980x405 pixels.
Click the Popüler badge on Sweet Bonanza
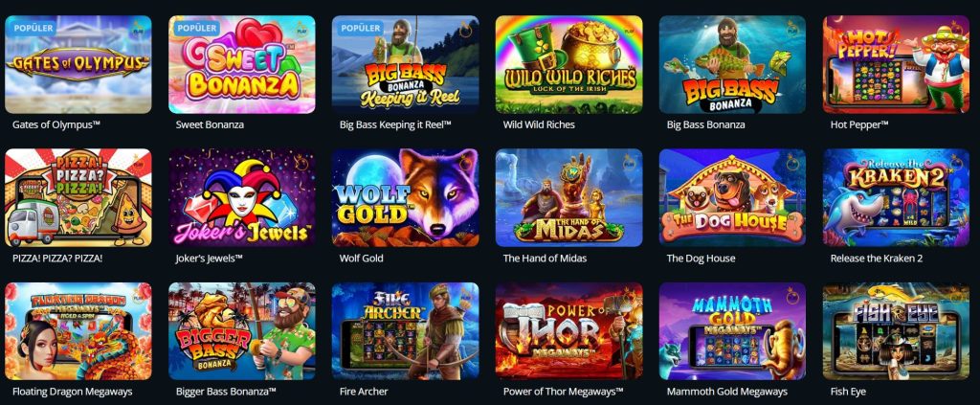pyautogui.click(x=197, y=28)
